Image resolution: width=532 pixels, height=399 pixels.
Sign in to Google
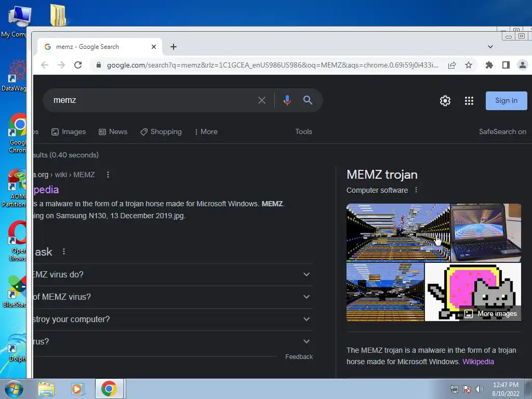(x=506, y=100)
